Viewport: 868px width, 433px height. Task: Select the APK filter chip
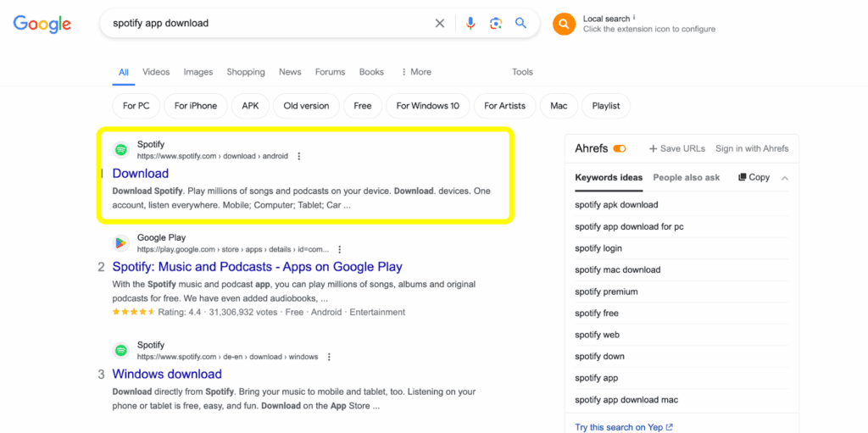pos(250,106)
